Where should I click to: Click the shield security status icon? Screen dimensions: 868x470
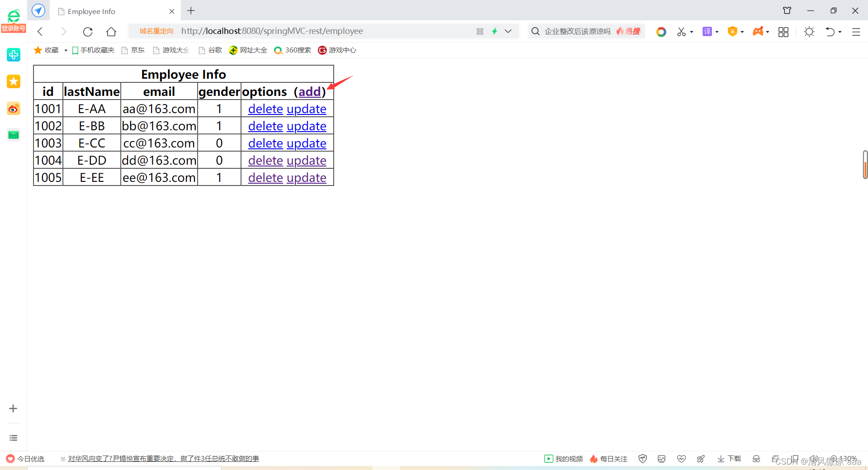pos(642,459)
